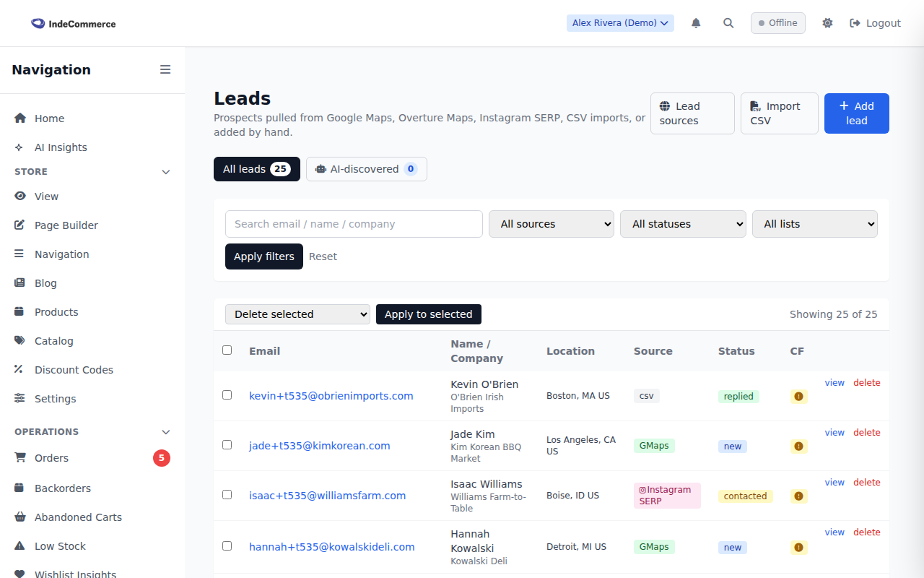Click the Add lead button

tap(857, 113)
